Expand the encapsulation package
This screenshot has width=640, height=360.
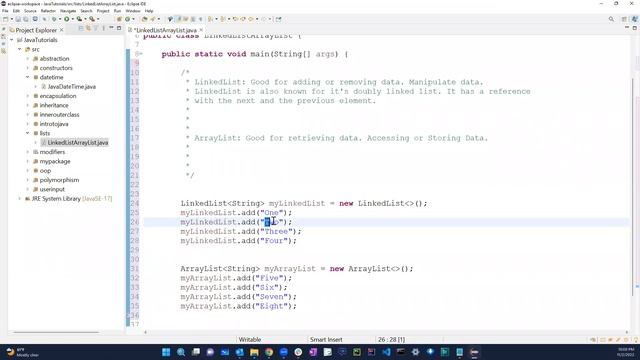click(x=28, y=96)
